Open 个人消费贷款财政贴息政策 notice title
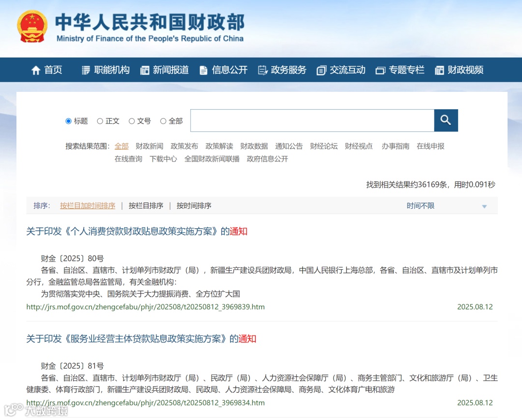The image size is (522, 420). (x=137, y=232)
